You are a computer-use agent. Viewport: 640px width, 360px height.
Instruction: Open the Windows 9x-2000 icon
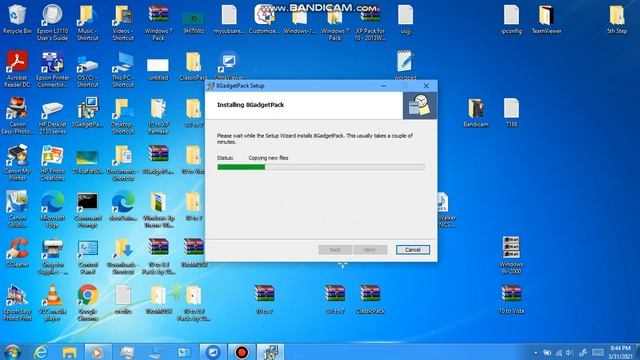[511, 254]
